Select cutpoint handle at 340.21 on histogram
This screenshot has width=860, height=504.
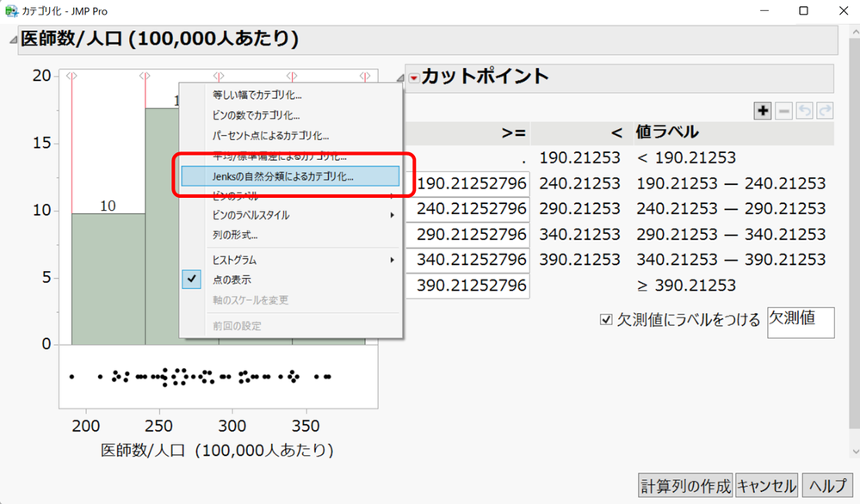[x=292, y=77]
